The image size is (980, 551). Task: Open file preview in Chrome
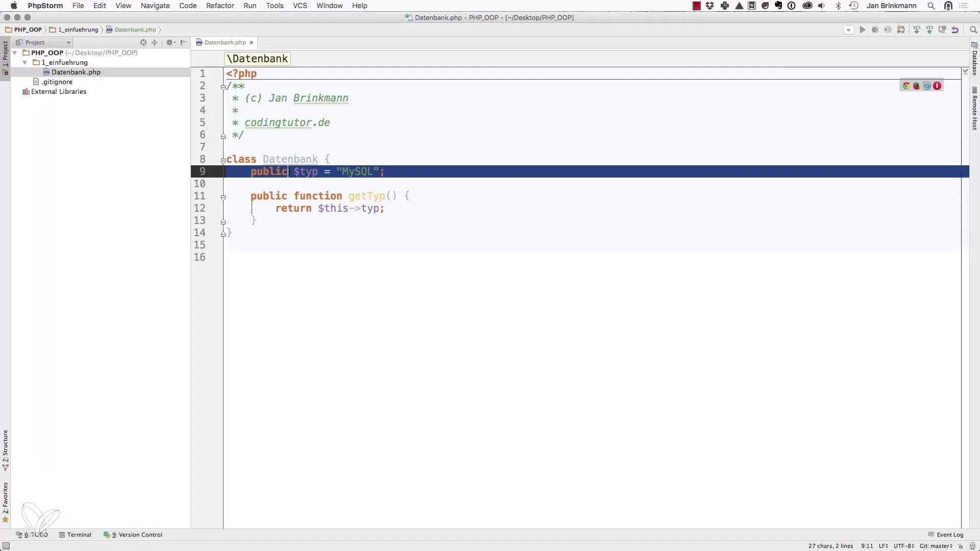(x=906, y=86)
